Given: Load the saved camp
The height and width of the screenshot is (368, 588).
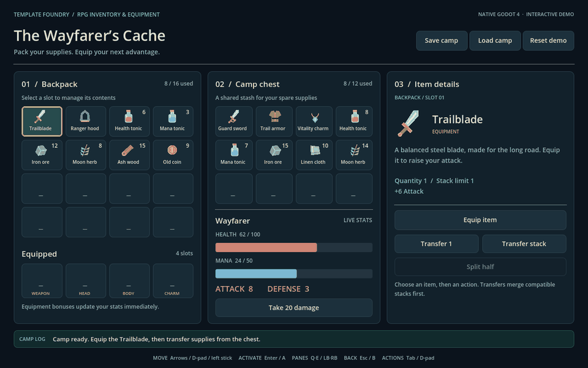Looking at the screenshot, I should (495, 40).
